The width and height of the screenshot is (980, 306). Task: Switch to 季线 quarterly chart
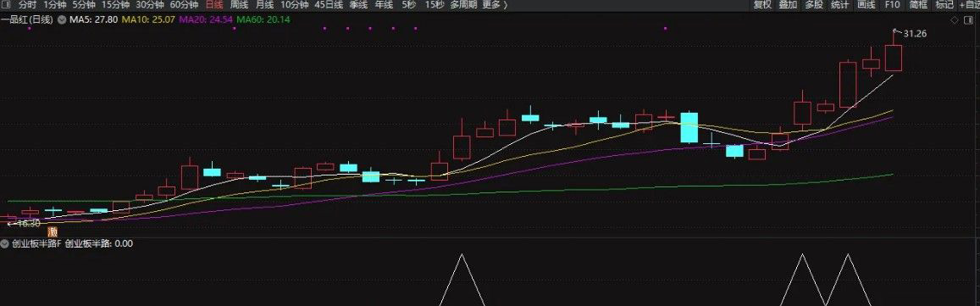tap(359, 5)
